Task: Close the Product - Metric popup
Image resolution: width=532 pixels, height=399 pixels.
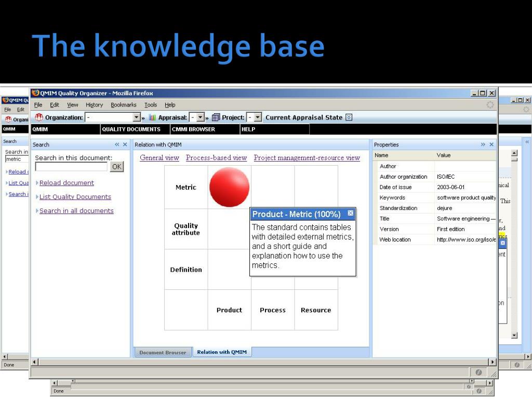Action: click(x=351, y=213)
